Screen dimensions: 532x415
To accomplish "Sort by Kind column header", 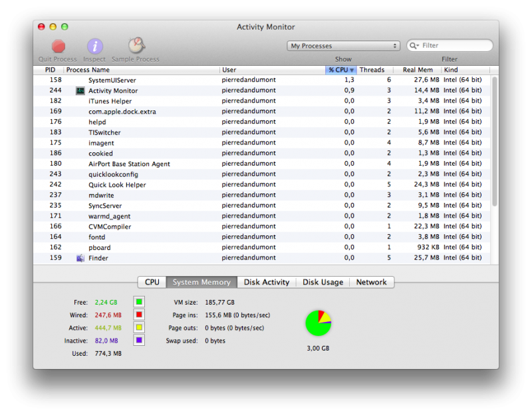I will click(x=465, y=70).
